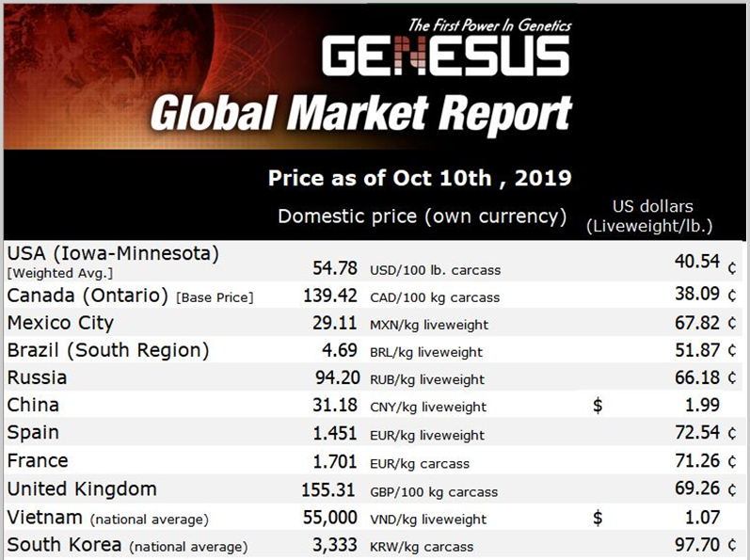750x560 pixels.
Task: Click the 'USD/100 lb. carcass' unit label
Action: click(x=436, y=270)
